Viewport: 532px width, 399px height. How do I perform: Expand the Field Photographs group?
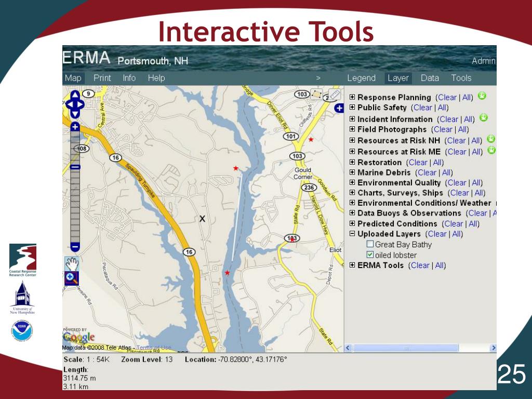352,129
